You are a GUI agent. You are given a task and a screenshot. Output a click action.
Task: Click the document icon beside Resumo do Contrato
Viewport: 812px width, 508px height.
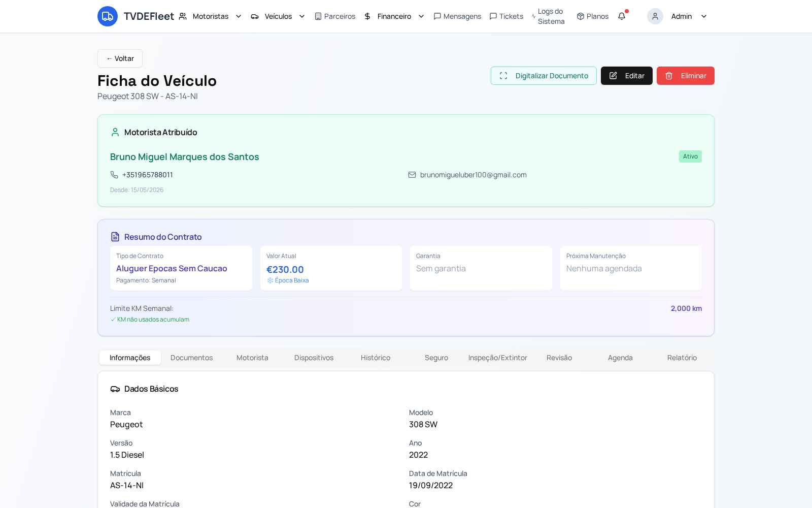[x=115, y=237]
